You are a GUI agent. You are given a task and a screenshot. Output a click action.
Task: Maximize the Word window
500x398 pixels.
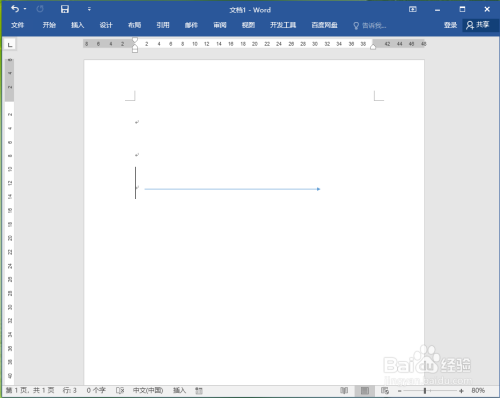tap(462, 9)
